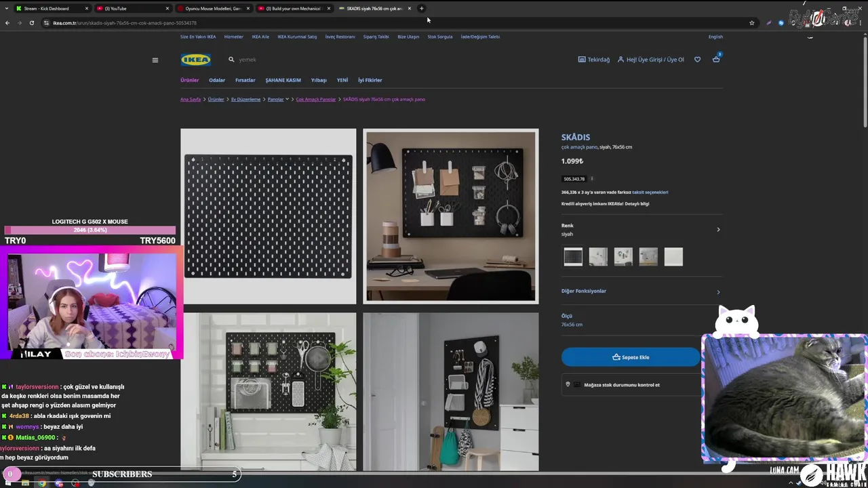The width and height of the screenshot is (868, 488).
Task: Open the plain black pegboard product image
Action: click(x=268, y=216)
